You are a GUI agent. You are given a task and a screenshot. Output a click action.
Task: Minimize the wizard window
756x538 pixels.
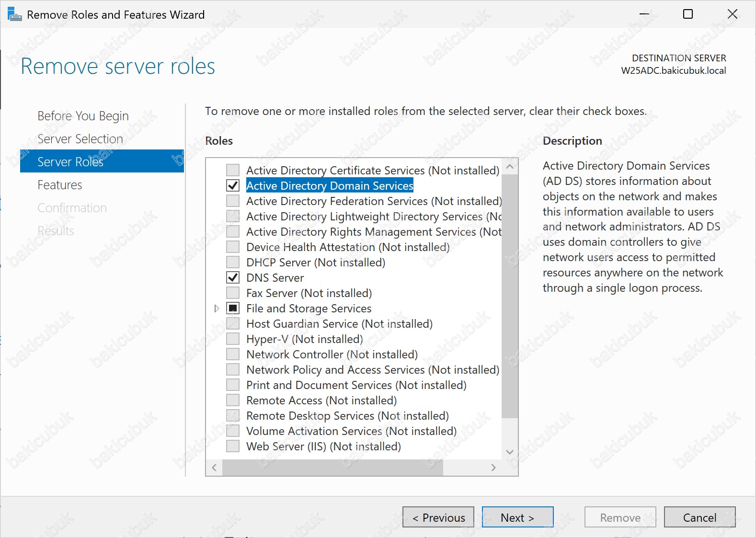644,14
